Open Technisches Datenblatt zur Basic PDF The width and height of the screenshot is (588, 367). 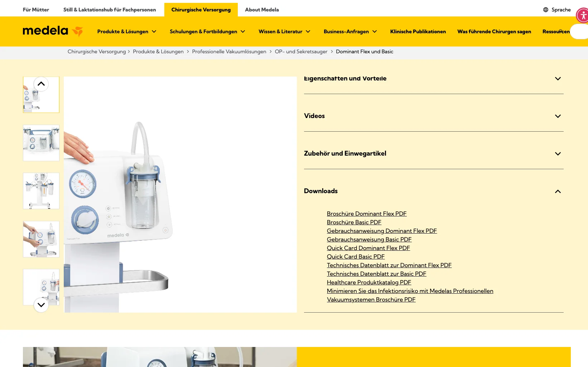377,274
